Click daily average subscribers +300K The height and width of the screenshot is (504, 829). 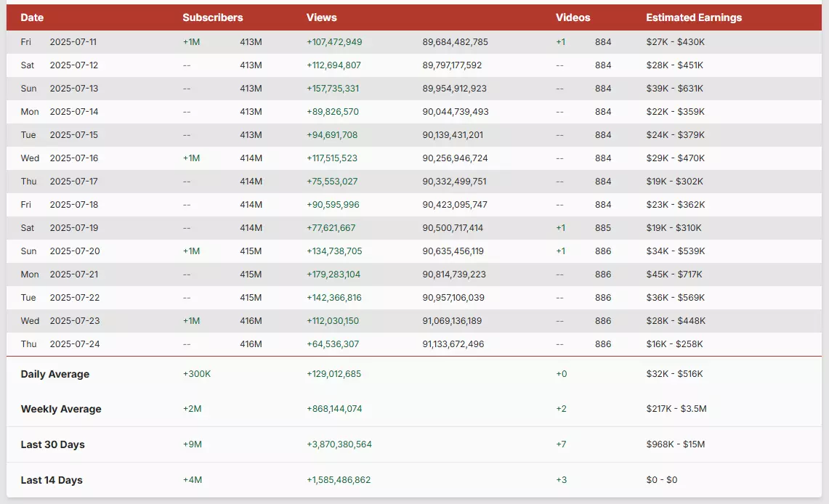pyautogui.click(x=197, y=373)
